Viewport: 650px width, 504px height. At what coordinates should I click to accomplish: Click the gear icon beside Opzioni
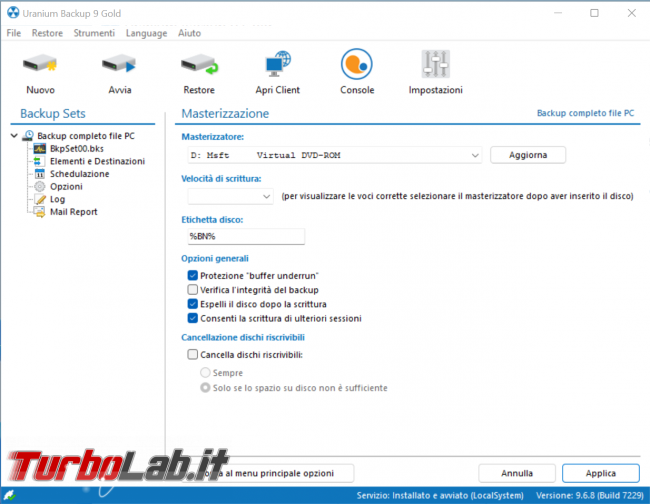39,187
